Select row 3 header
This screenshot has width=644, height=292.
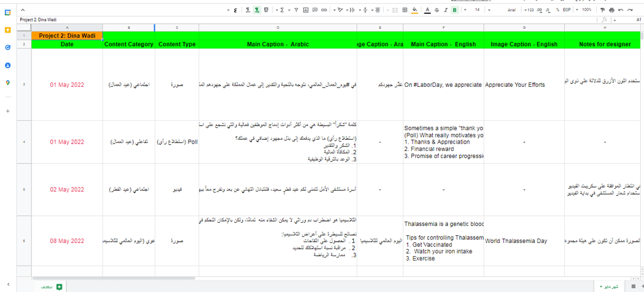[x=24, y=84]
